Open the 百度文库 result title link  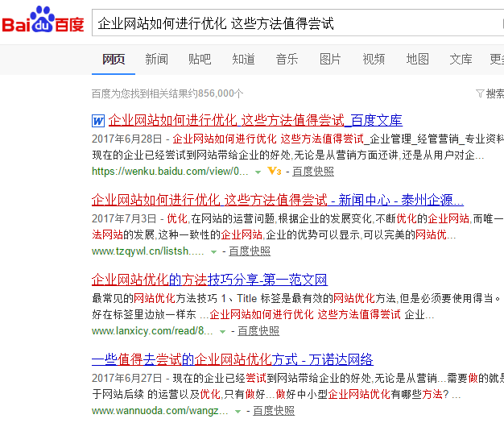pos(254,120)
